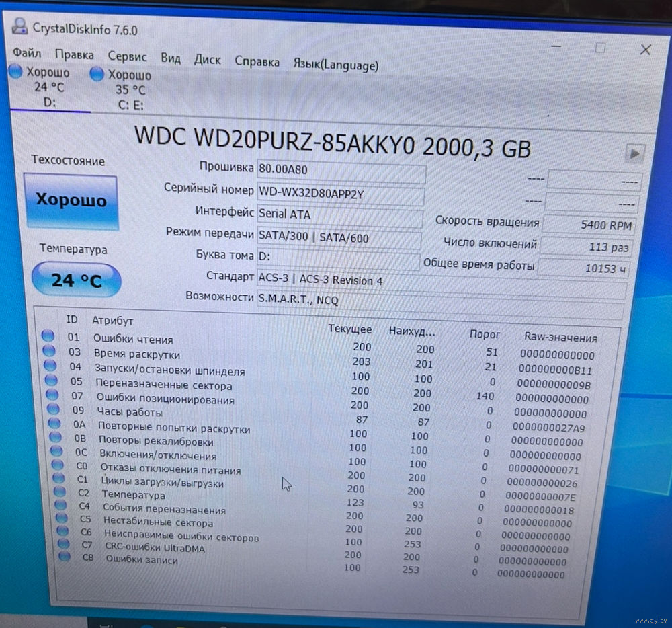This screenshot has width=672, height=628.
Task: Click raw value 00000000007E of Температура
Action: [540, 496]
